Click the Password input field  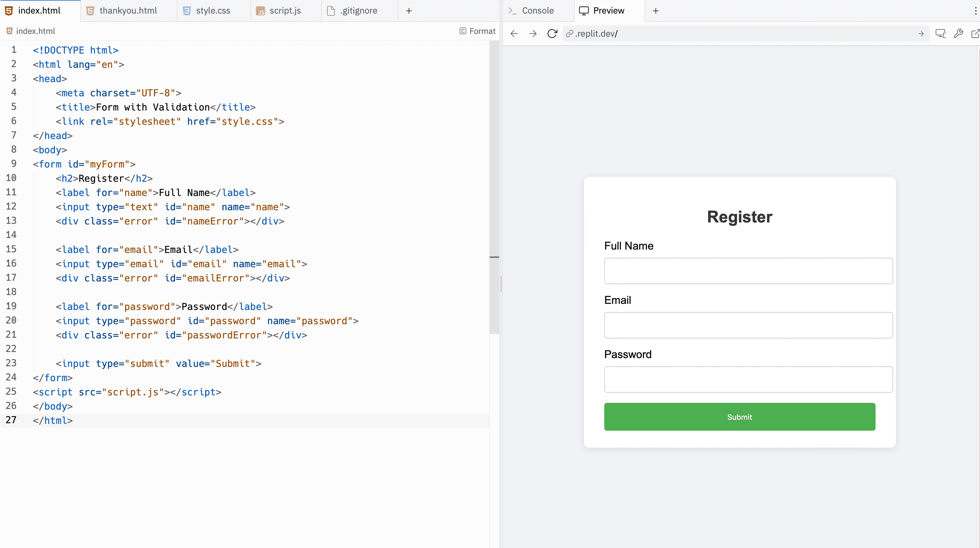coord(748,379)
